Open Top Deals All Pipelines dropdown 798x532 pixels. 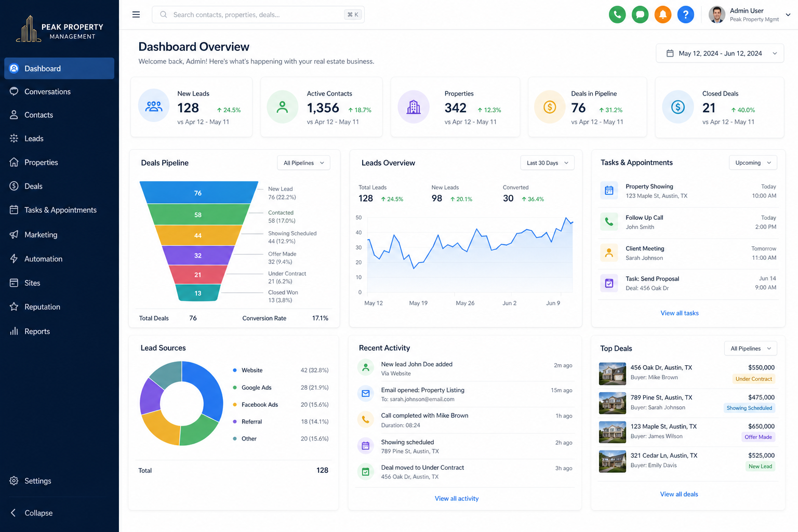tap(751, 349)
